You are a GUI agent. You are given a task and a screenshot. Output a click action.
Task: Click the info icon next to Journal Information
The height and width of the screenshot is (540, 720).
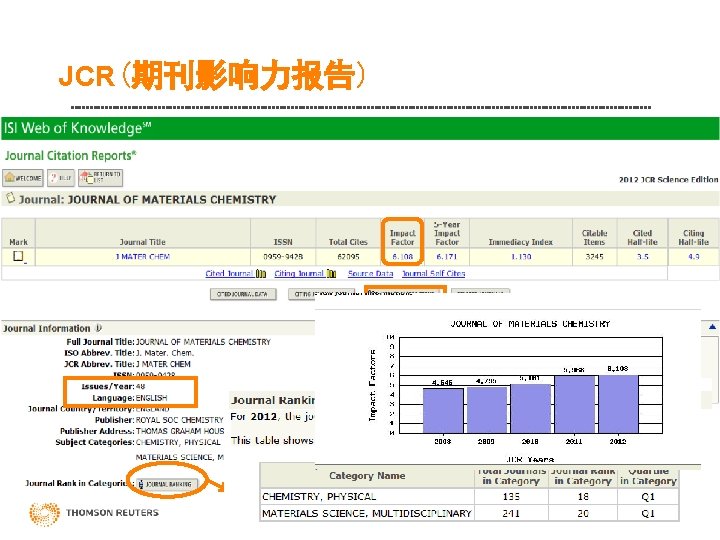(x=98, y=328)
